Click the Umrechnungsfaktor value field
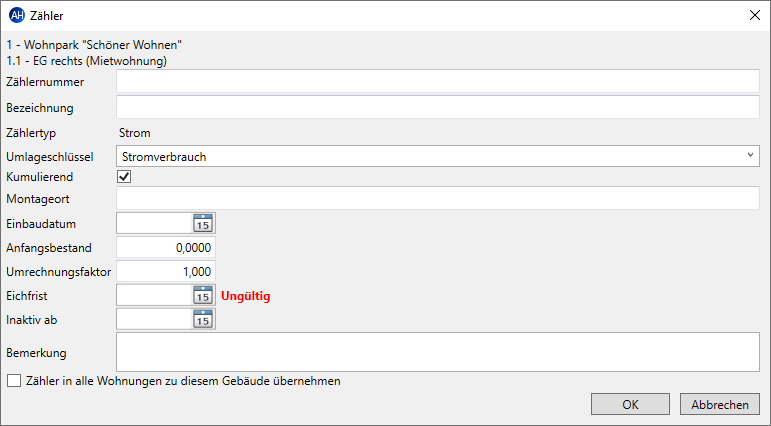The height and width of the screenshot is (426, 771). tap(166, 272)
